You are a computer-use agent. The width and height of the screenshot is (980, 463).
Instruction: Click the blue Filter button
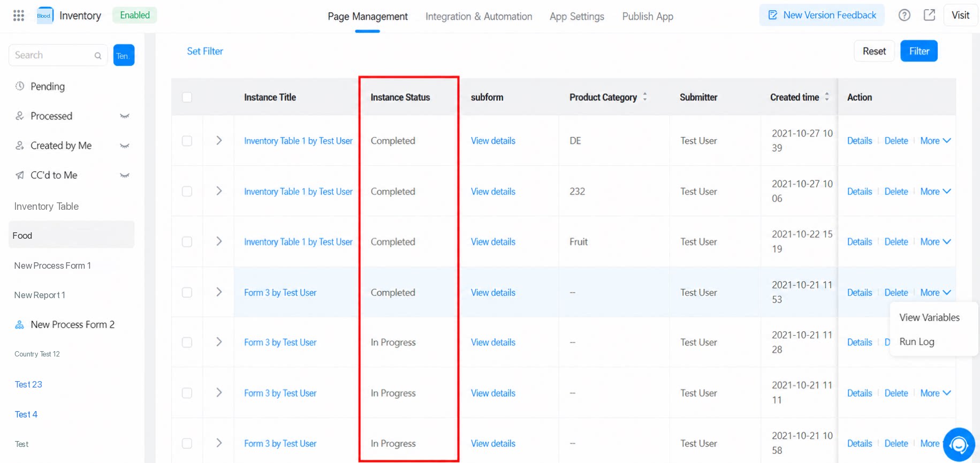pos(919,51)
